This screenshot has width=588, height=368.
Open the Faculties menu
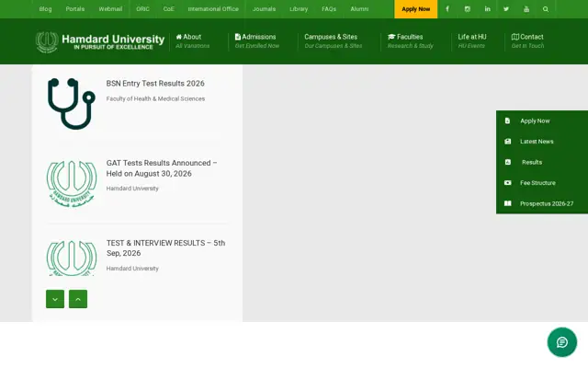(410, 40)
